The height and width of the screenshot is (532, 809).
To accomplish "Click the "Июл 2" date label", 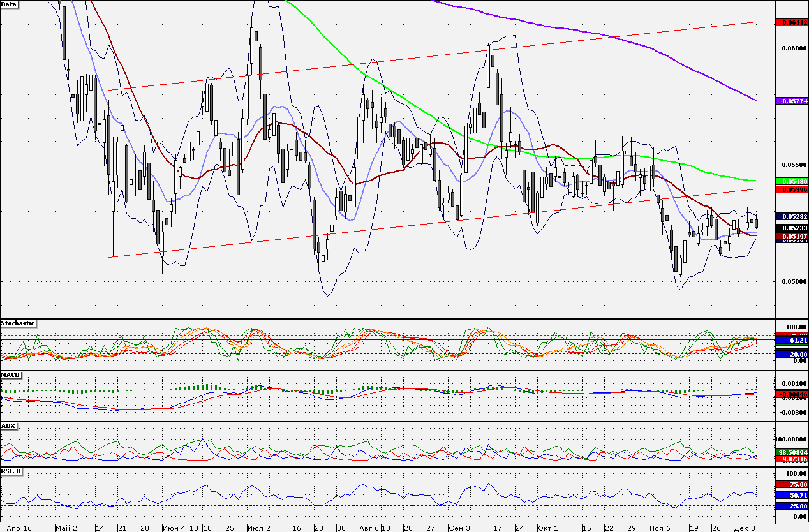I will coord(258,528).
